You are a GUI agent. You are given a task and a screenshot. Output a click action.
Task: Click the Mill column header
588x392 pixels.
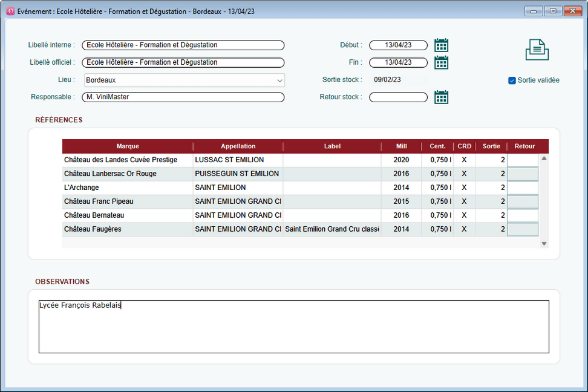tap(401, 146)
